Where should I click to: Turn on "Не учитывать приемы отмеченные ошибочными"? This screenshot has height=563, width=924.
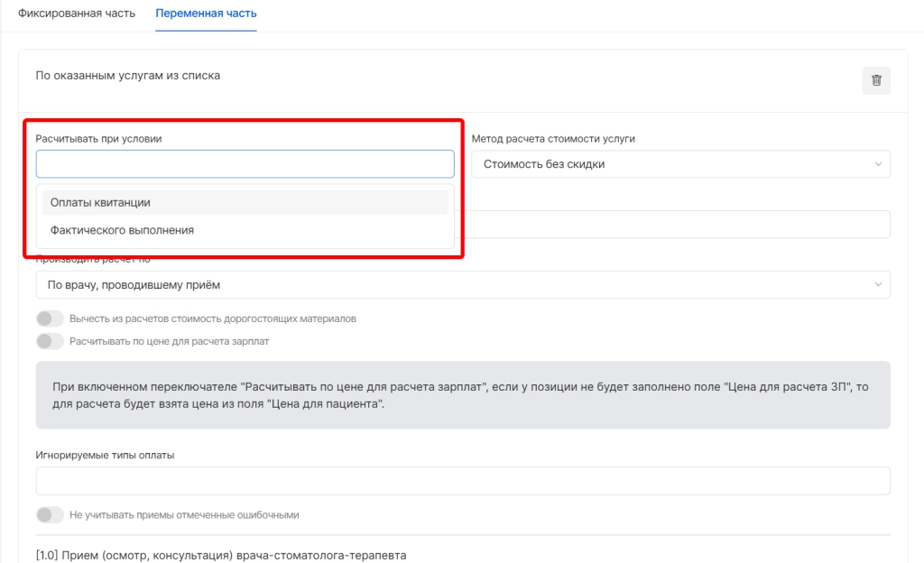point(50,514)
